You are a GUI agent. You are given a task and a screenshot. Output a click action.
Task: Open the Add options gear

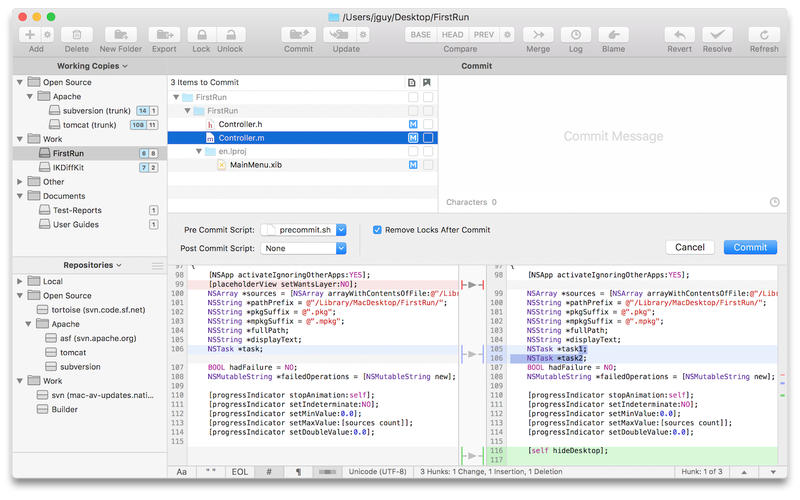[47, 35]
